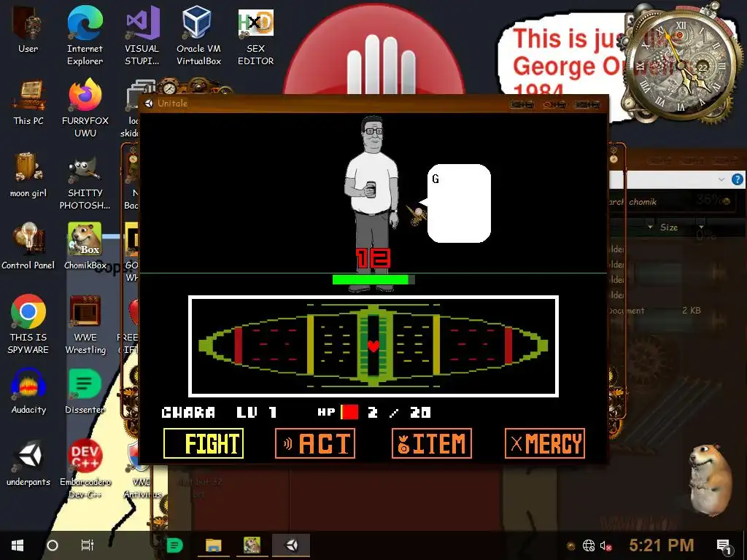Expand the address dropdown chevron in background window

(x=721, y=179)
